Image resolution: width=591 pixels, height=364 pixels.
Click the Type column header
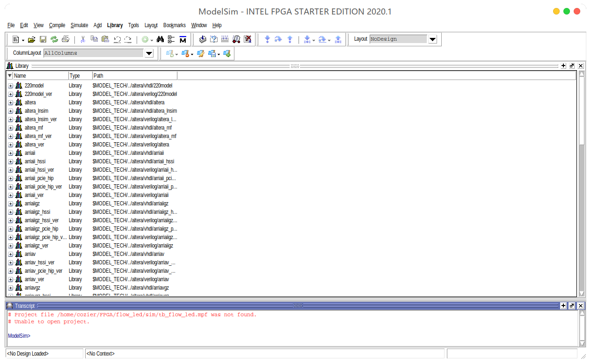(x=80, y=76)
